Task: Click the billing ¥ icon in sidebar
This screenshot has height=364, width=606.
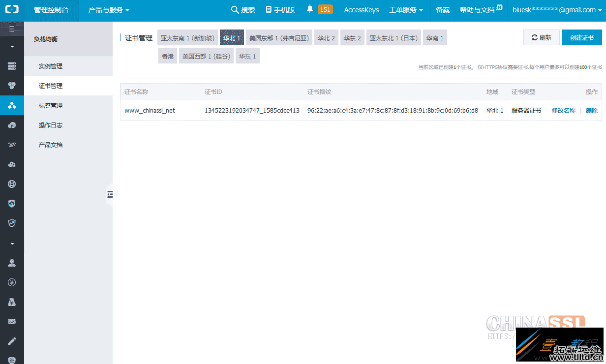Action: [11, 282]
